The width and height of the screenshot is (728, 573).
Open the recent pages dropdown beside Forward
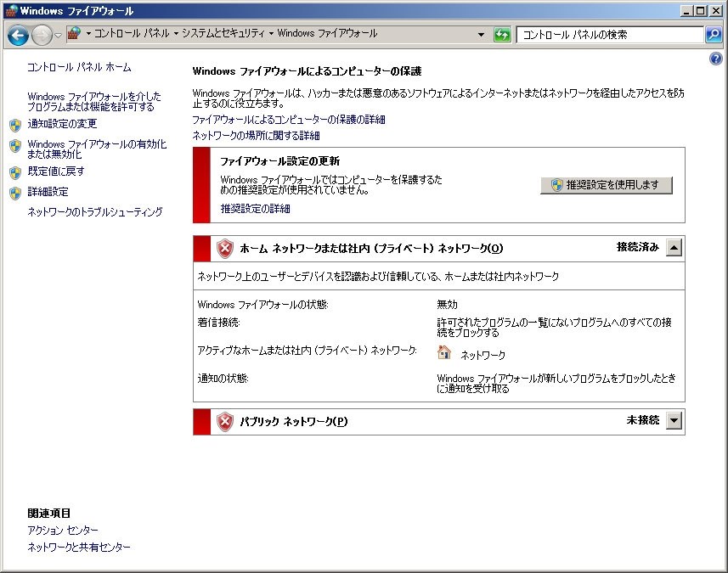[58, 36]
